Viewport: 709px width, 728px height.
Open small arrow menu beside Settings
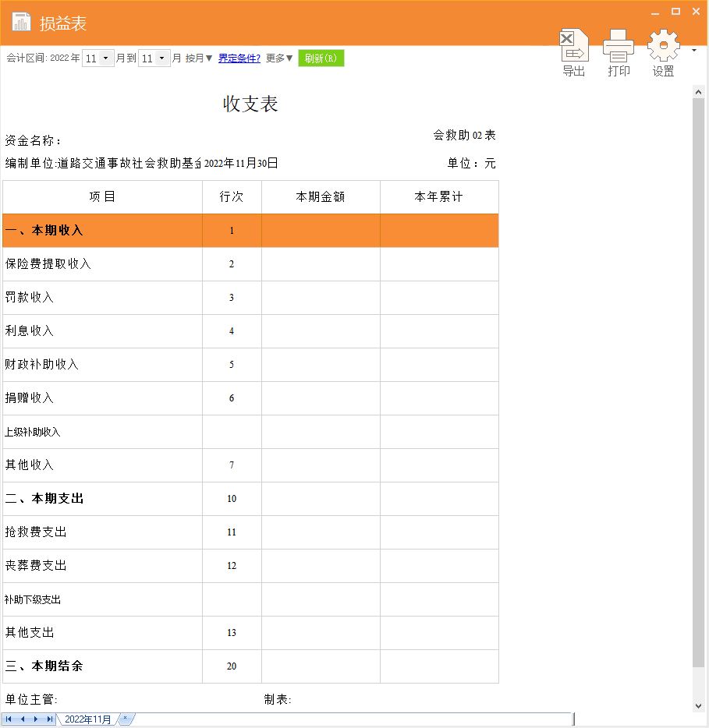coord(694,51)
